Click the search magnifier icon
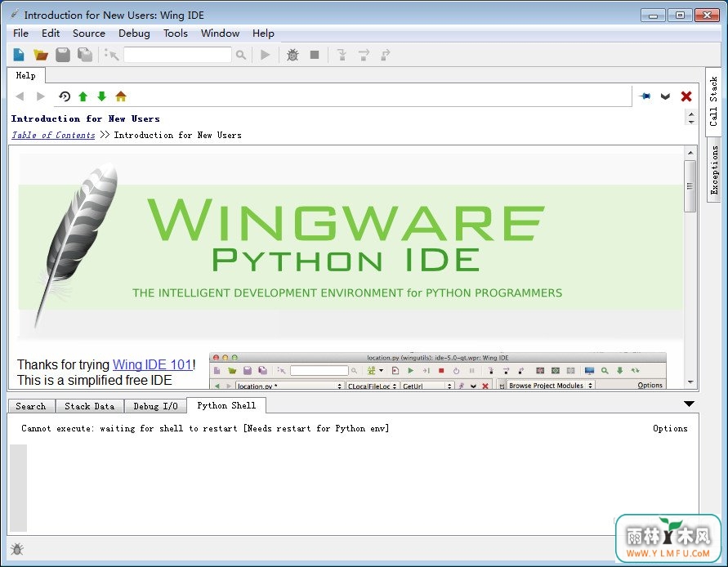Viewport: 728px width, 567px height. 240,55
